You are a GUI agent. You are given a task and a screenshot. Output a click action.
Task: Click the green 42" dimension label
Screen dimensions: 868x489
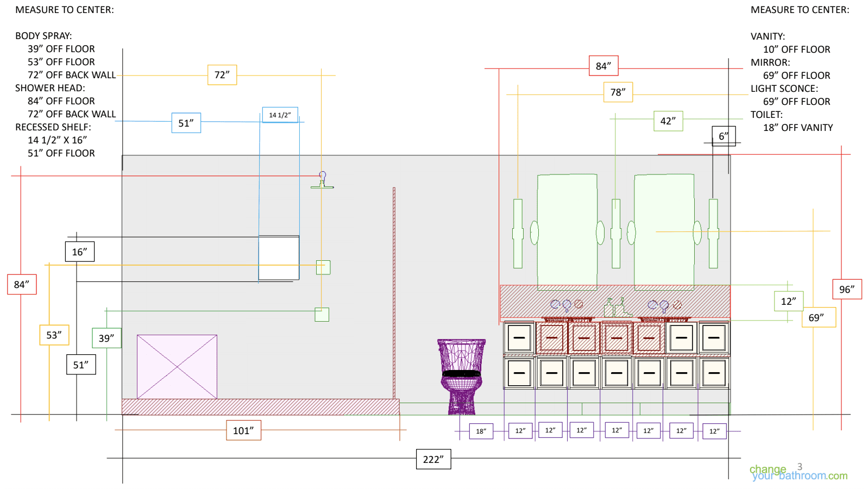pos(668,121)
